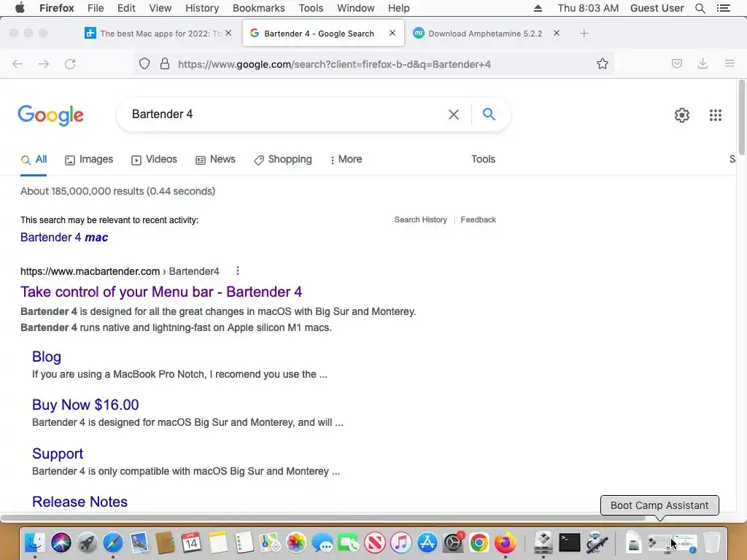Show Videos search results
Image resolution: width=747 pixels, height=560 pixels.
154,160
